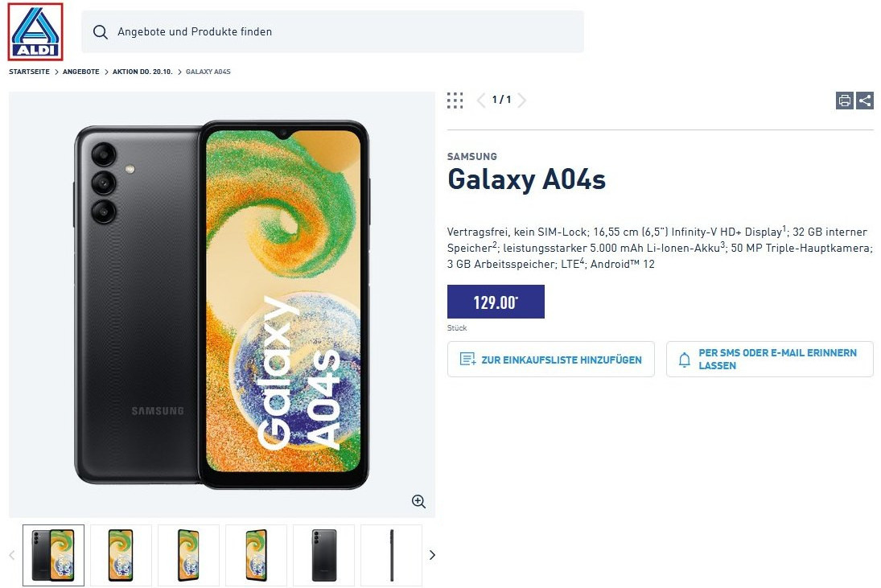Zoom into the main product image

[x=418, y=501]
